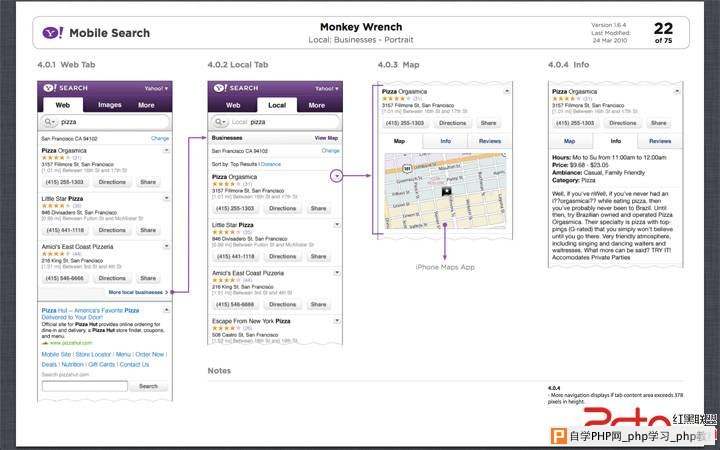Click the Change location link in Local Tab
The height and width of the screenshot is (450, 720).
[x=330, y=151]
